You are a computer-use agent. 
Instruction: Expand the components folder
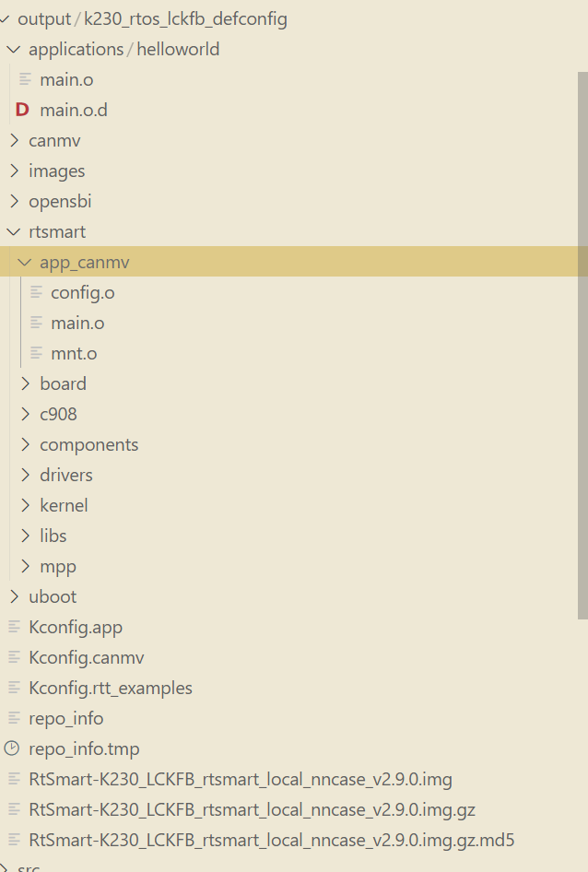pos(25,445)
